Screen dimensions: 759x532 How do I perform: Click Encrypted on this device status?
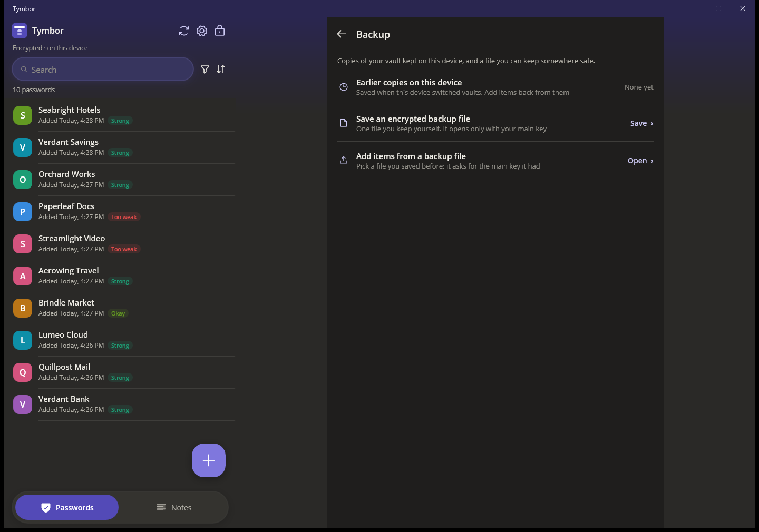(x=50, y=48)
